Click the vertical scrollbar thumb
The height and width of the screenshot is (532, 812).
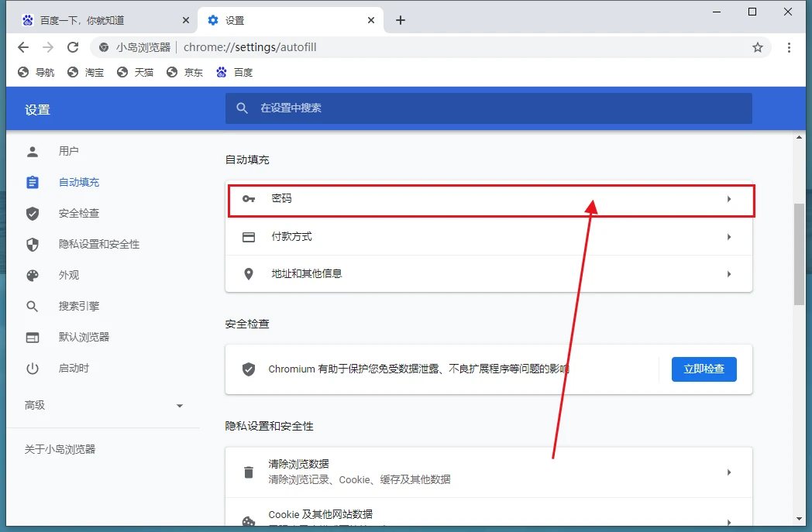[x=799, y=254]
